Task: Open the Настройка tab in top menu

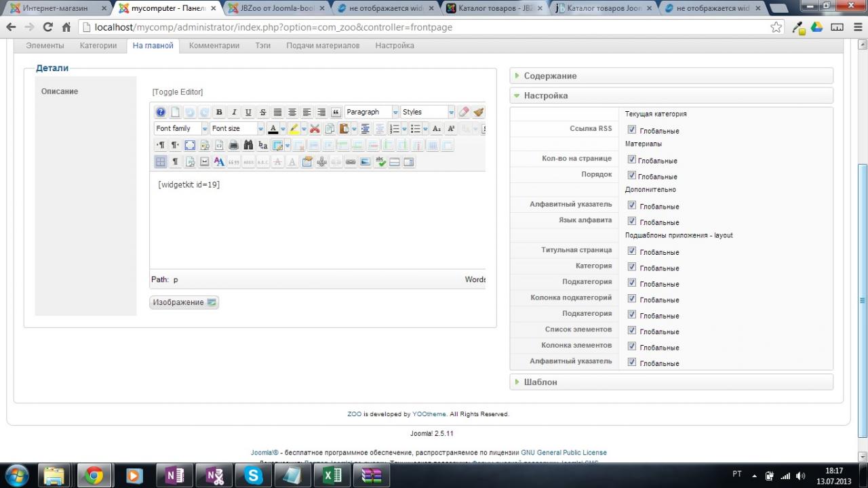Action: (395, 45)
